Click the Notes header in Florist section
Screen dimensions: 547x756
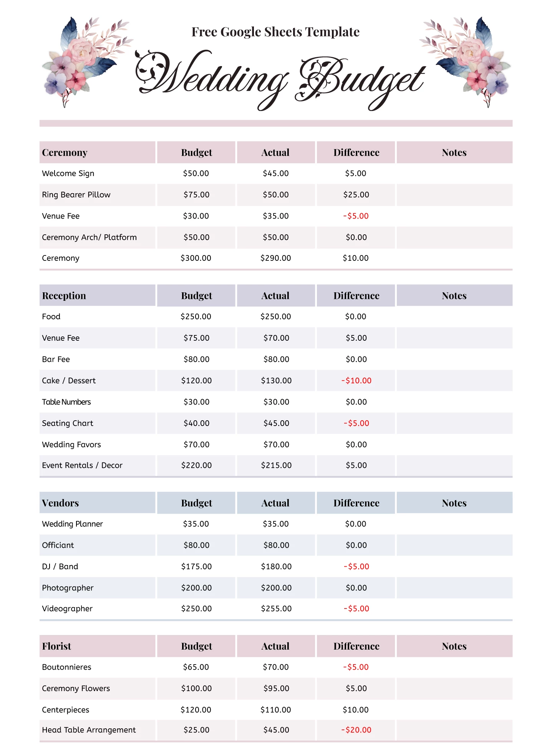click(454, 646)
